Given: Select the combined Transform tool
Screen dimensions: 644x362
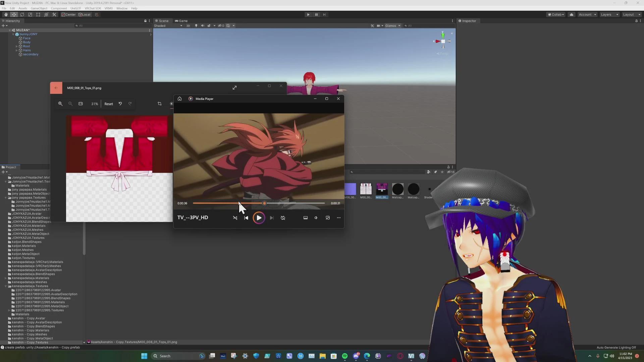Looking at the screenshot, I should 46,14.
